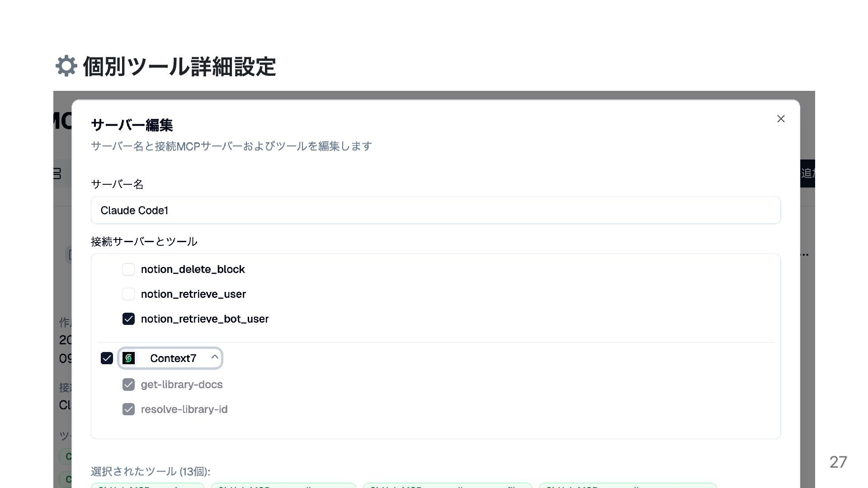Click the 接続サーバーとツール label
868x488 pixels.
pos(144,242)
